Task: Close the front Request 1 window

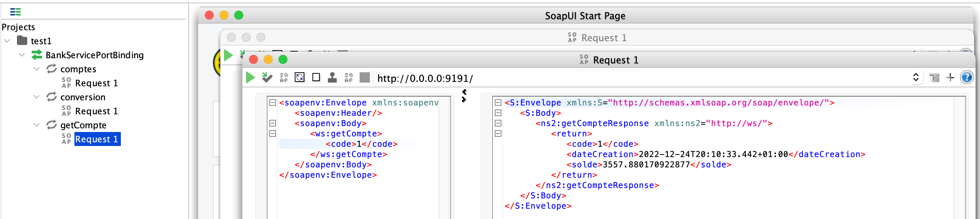Action: tap(253, 59)
